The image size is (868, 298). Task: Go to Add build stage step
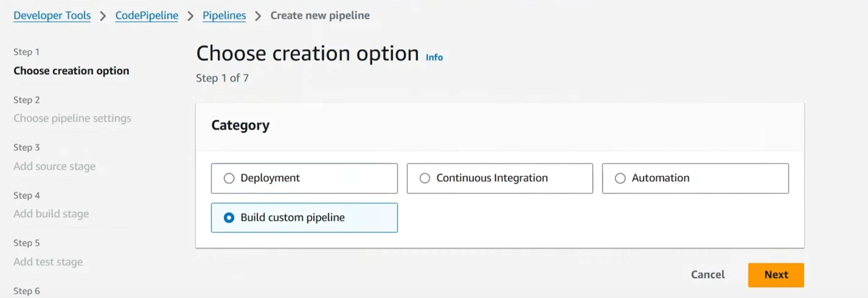pyautogui.click(x=51, y=214)
